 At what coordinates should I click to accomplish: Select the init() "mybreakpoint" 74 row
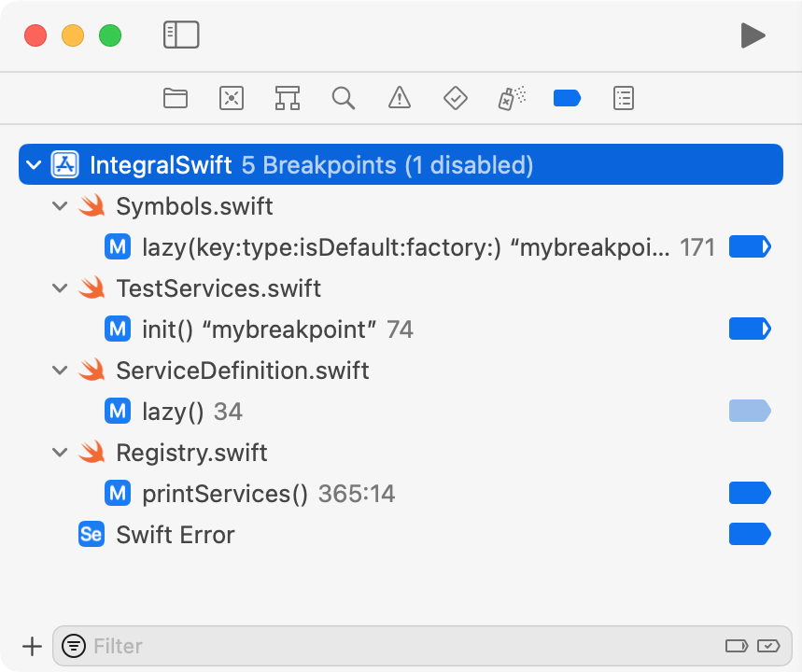click(401, 329)
